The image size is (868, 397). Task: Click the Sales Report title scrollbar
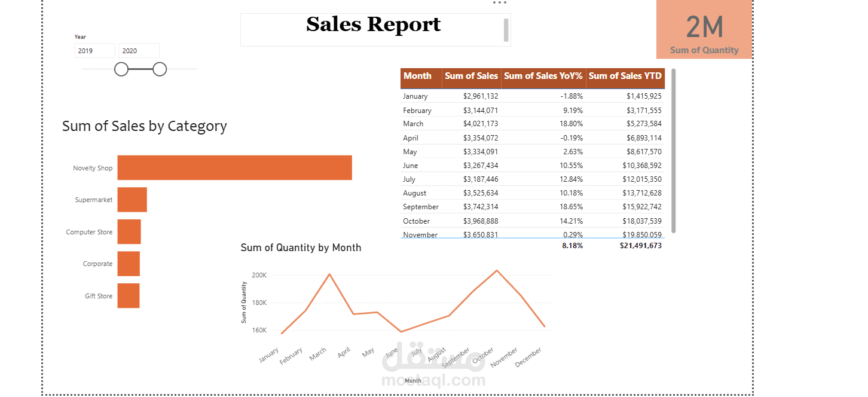tap(506, 30)
